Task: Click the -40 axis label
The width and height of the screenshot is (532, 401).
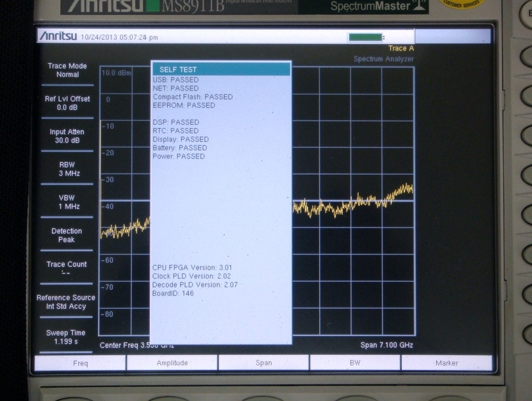Action: 108,206
